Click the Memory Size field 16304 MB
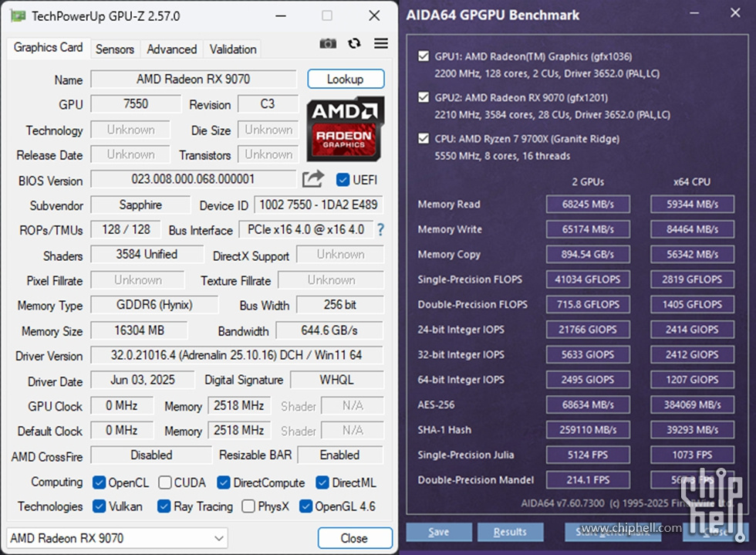 (x=139, y=330)
